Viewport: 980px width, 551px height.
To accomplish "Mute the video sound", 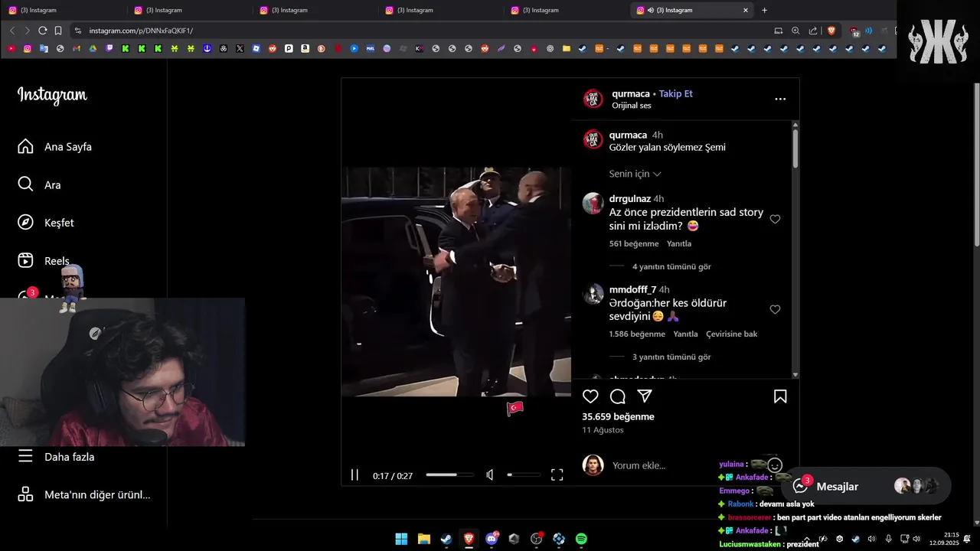I will [490, 475].
